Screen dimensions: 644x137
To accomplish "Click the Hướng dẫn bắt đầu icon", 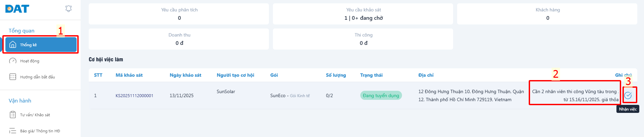I will click(x=13, y=77).
